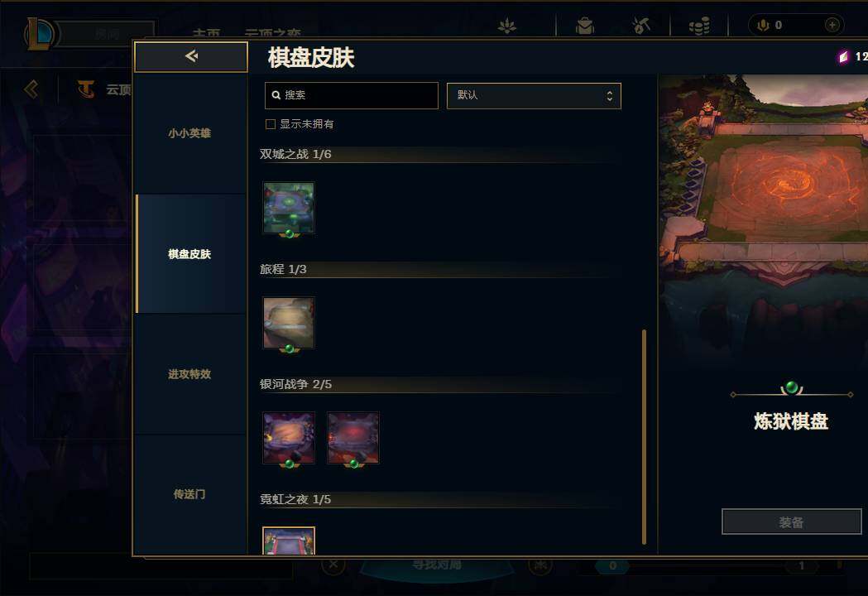Click the 装备 equip button

pyautogui.click(x=792, y=521)
